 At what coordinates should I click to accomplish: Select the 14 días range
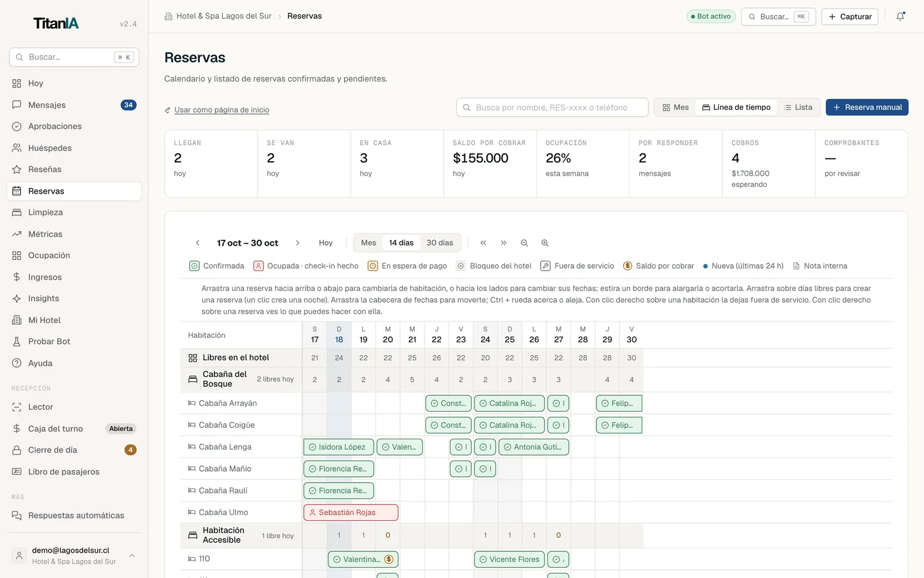[x=401, y=243]
